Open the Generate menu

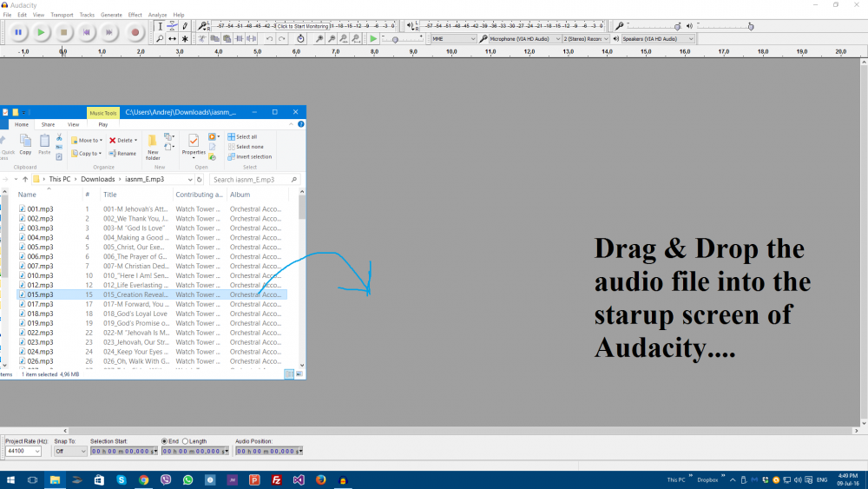(x=111, y=15)
